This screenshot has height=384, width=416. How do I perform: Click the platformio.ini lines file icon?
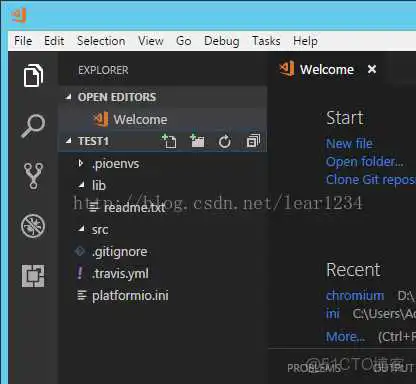pos(82,295)
